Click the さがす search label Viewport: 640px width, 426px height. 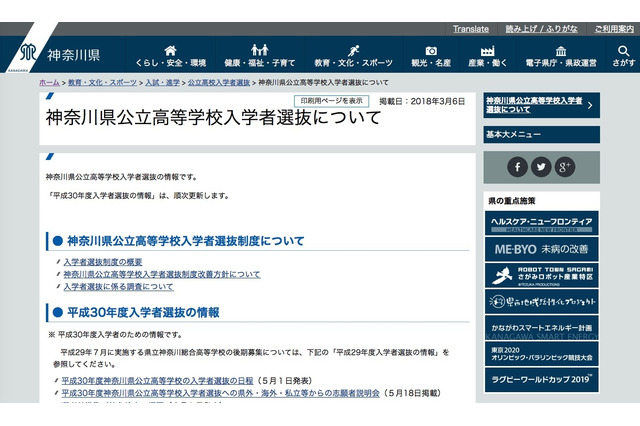coord(624,63)
